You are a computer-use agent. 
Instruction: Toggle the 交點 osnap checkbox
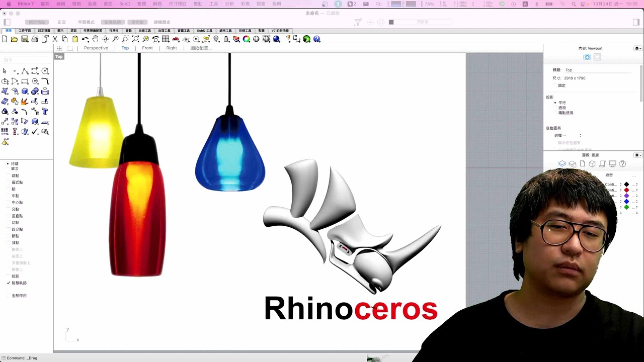[9, 209]
